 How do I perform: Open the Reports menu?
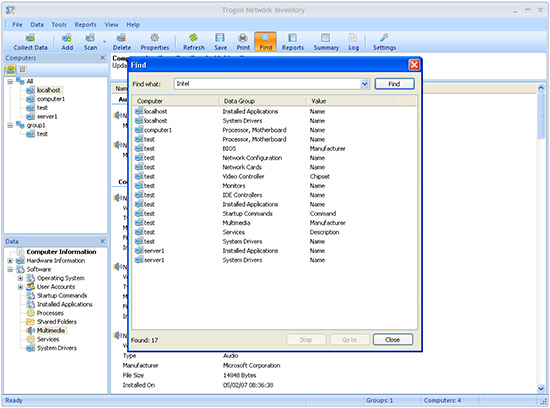[85, 25]
